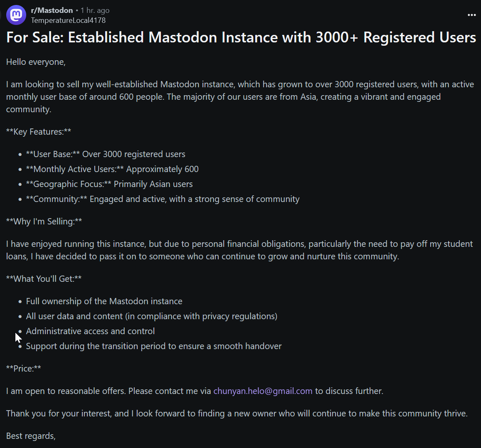Image resolution: width=481 pixels, height=448 pixels.
Task: Select the "Community" engaged and active bullet
Action: pyautogui.click(x=163, y=199)
